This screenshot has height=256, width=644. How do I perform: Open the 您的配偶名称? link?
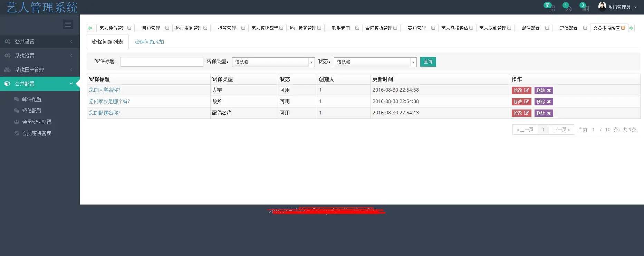[x=105, y=113]
